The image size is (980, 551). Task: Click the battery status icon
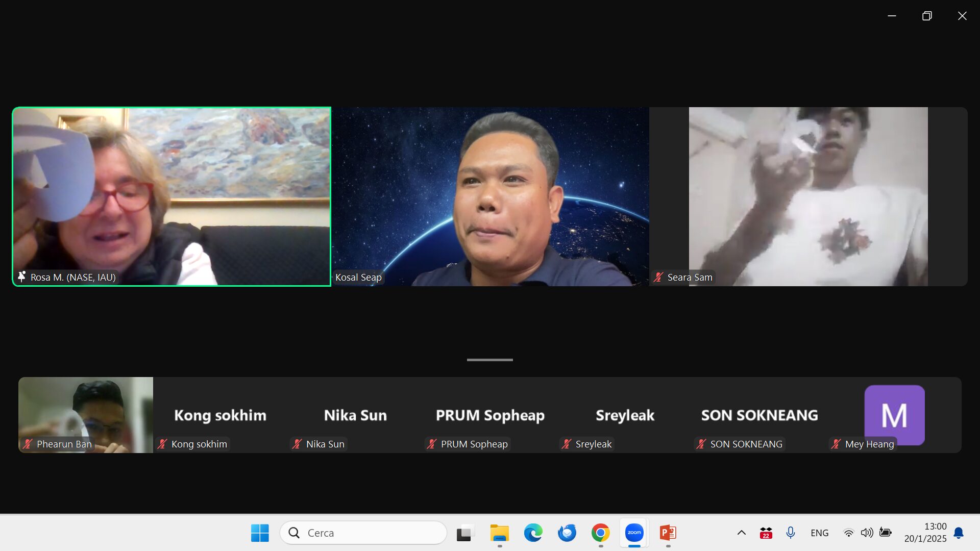(x=886, y=533)
